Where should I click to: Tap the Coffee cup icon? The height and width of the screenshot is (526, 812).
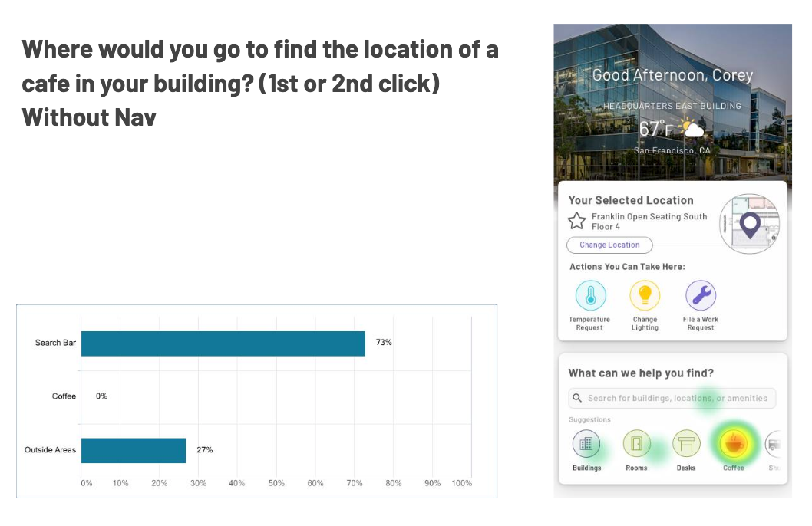click(734, 443)
